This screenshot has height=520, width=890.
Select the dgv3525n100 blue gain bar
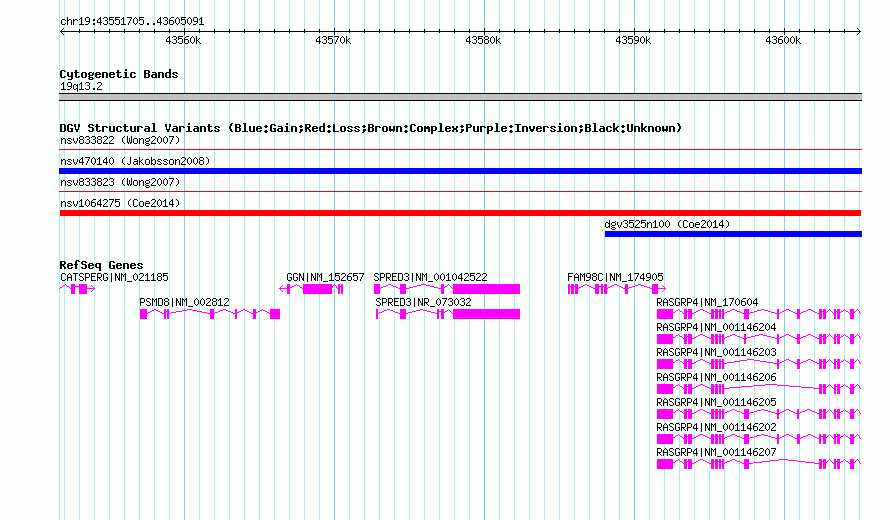(733, 234)
